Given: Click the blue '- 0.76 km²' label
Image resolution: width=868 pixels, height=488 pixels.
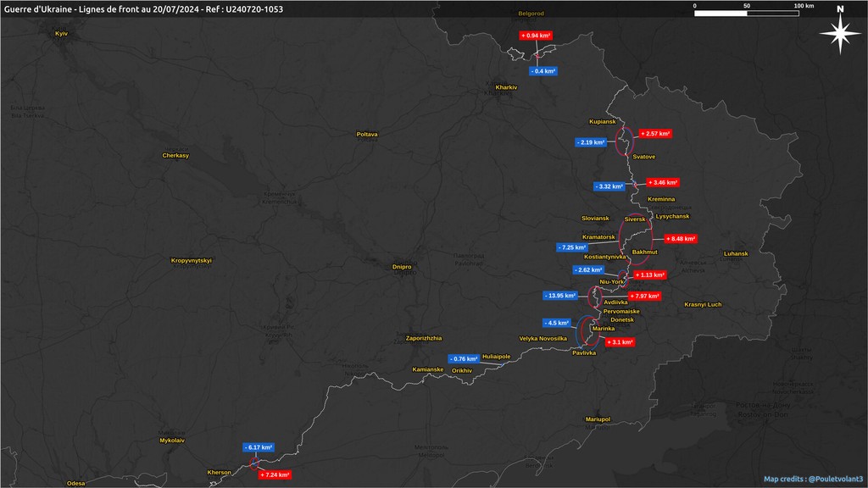Looking at the screenshot, I should click(x=464, y=359).
